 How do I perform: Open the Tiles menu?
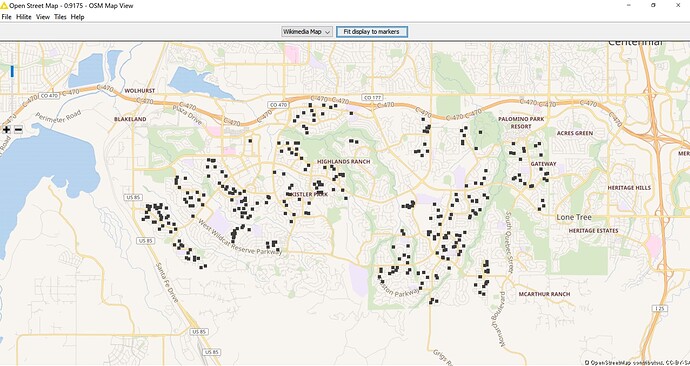pyautogui.click(x=60, y=17)
